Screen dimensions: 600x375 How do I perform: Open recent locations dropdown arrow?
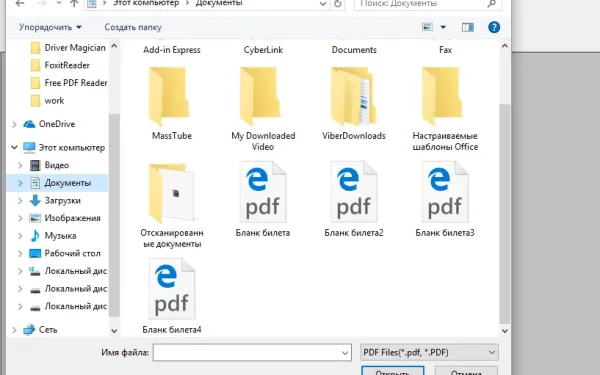tap(59, 3)
